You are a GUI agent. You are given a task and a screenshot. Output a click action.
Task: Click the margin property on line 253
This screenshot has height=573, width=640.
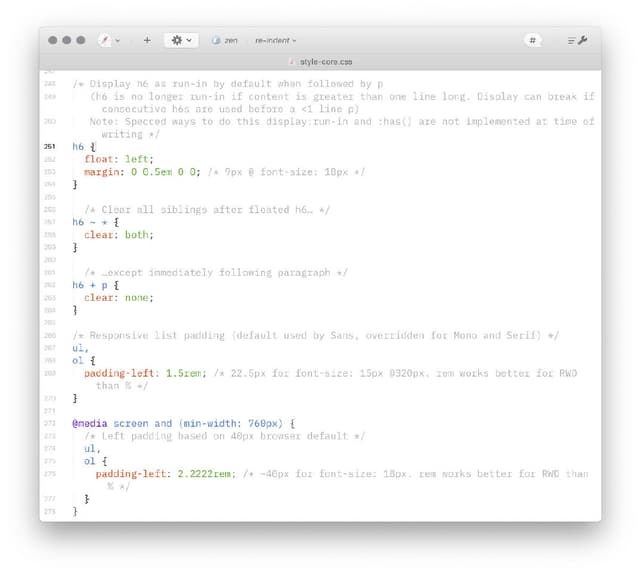pyautogui.click(x=103, y=172)
